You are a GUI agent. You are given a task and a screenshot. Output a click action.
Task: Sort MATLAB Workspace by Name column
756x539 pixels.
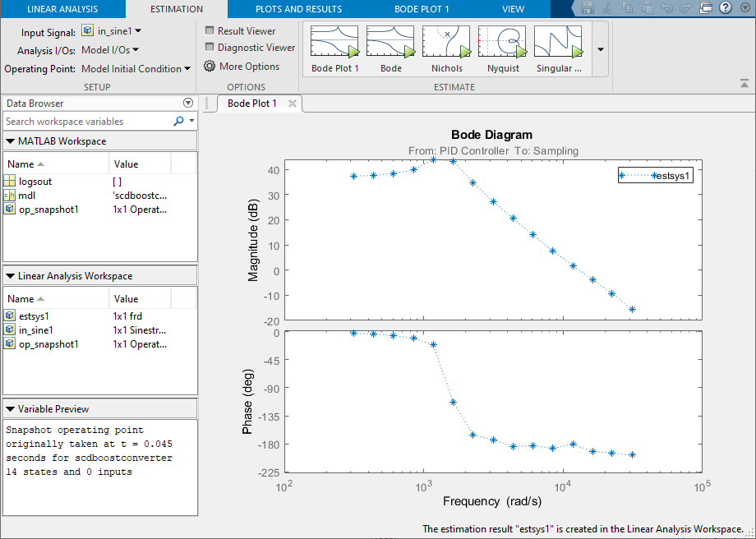57,164
